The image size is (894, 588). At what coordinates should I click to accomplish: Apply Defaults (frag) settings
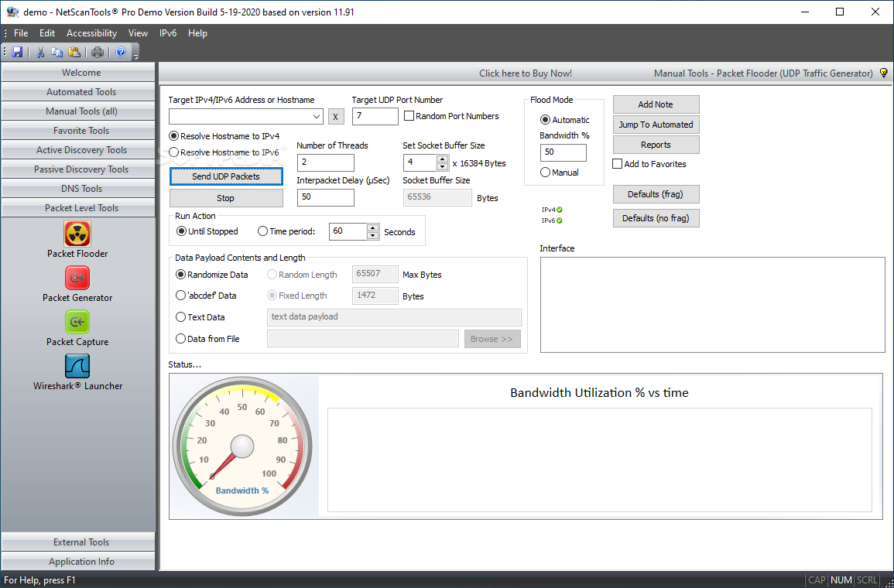[656, 194]
